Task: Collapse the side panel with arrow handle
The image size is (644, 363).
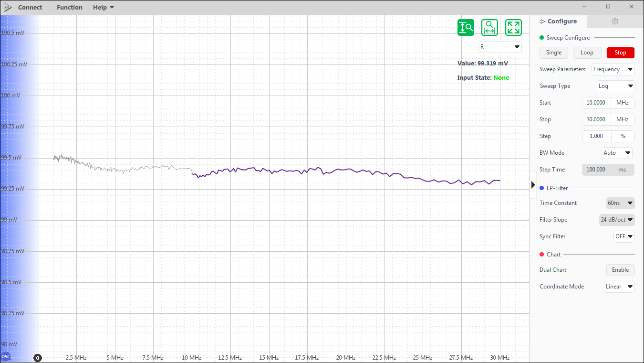Action: [x=533, y=185]
